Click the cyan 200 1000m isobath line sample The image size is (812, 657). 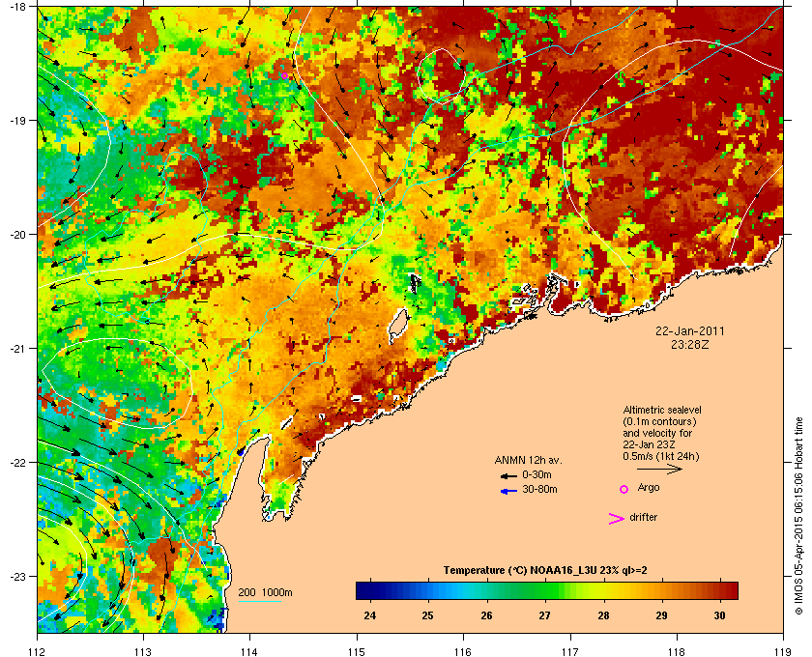point(259,602)
